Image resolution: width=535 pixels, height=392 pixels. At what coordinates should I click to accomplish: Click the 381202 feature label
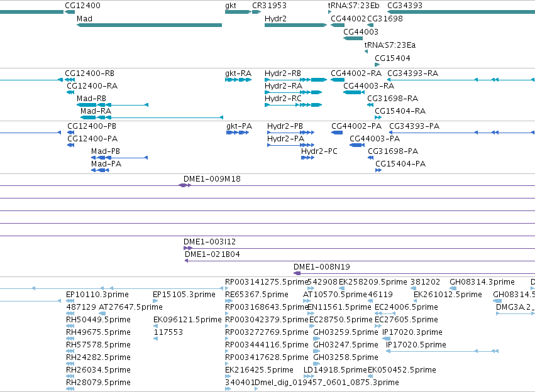tap(425, 282)
